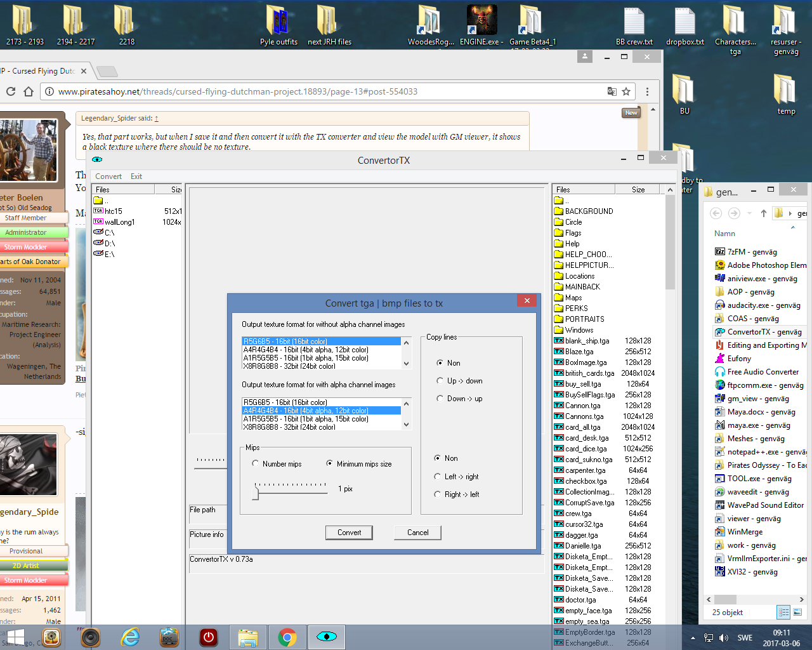Open the 'temp' desktop folder

pos(786,94)
